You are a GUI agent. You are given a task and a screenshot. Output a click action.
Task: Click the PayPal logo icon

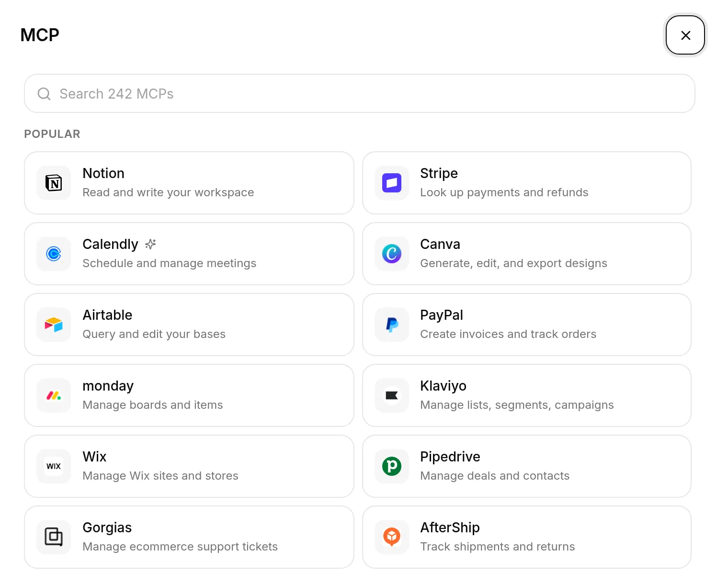tap(392, 325)
